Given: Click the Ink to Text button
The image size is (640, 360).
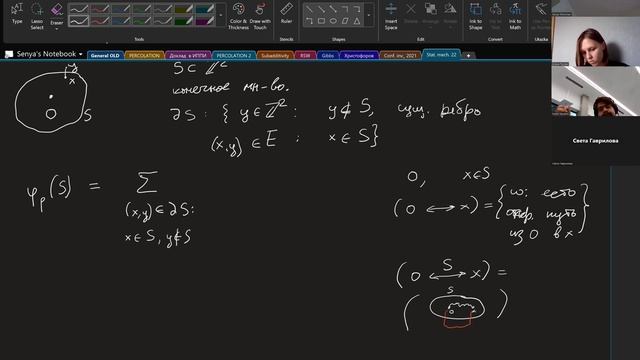Looking at the screenshot, I should tap(495, 16).
